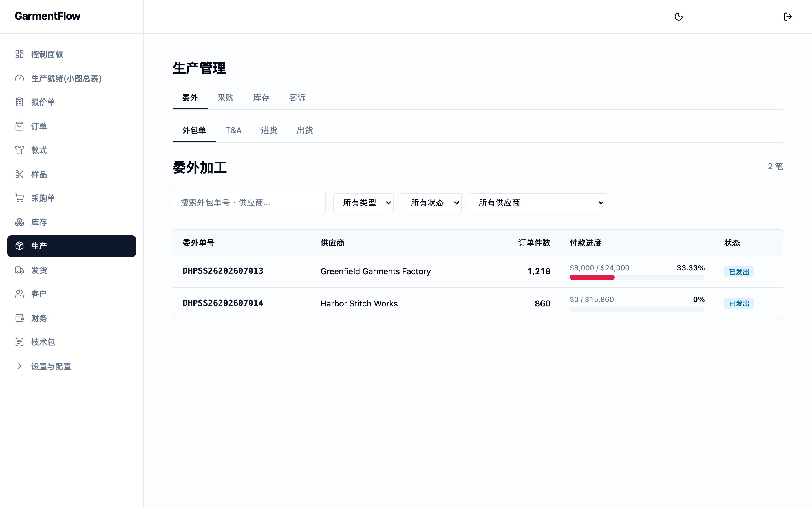Go to 订单 page
This screenshot has height=508, width=812.
pyautogui.click(x=71, y=126)
